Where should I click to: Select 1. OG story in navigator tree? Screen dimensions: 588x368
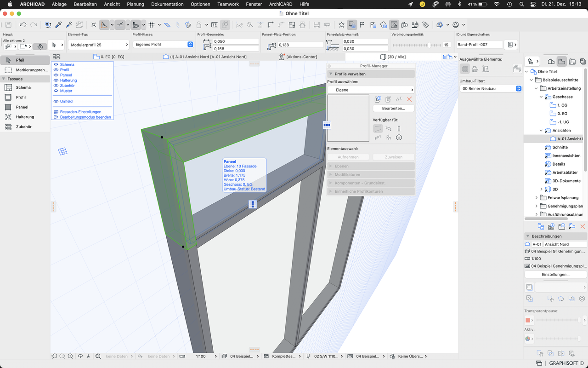[562, 105]
